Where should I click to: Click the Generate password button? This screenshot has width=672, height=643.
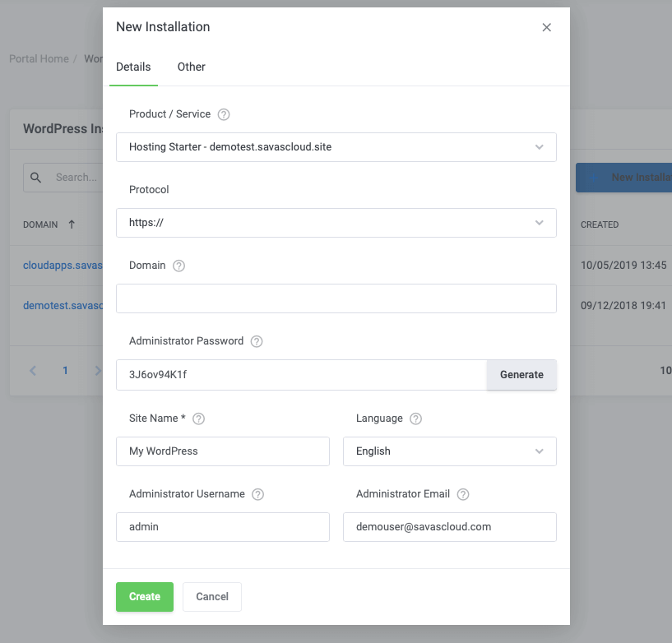pyautogui.click(x=521, y=375)
